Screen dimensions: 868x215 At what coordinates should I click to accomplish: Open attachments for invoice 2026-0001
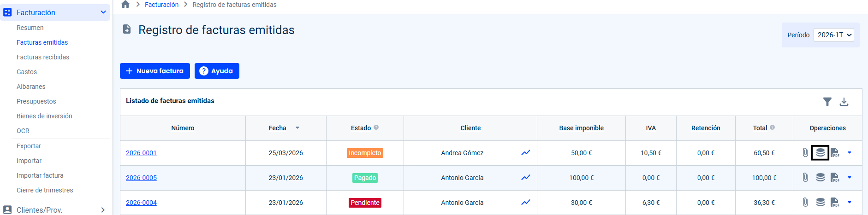coord(805,153)
